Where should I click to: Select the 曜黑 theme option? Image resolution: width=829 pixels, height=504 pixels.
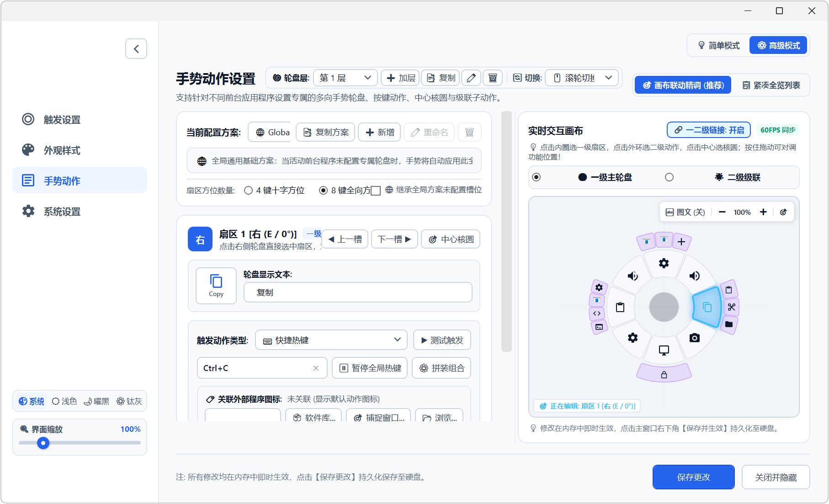click(96, 401)
